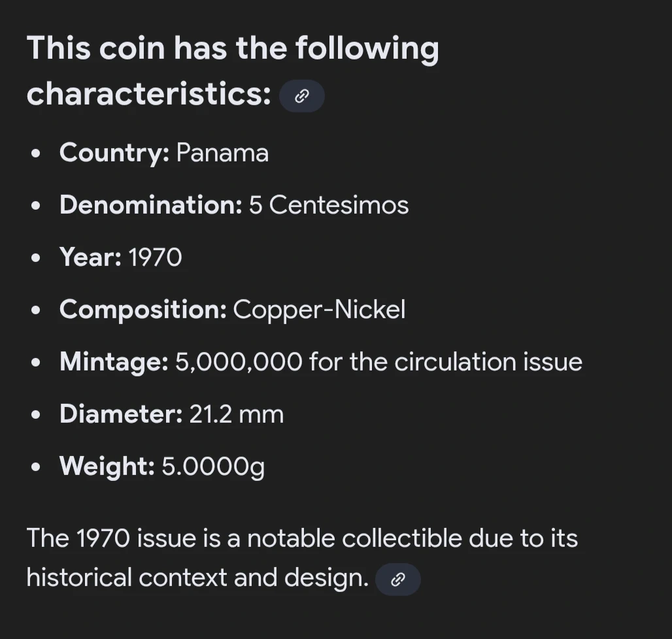The width and height of the screenshot is (672, 639).
Task: Select the '21.2 mm' diameter value
Action: (x=236, y=414)
